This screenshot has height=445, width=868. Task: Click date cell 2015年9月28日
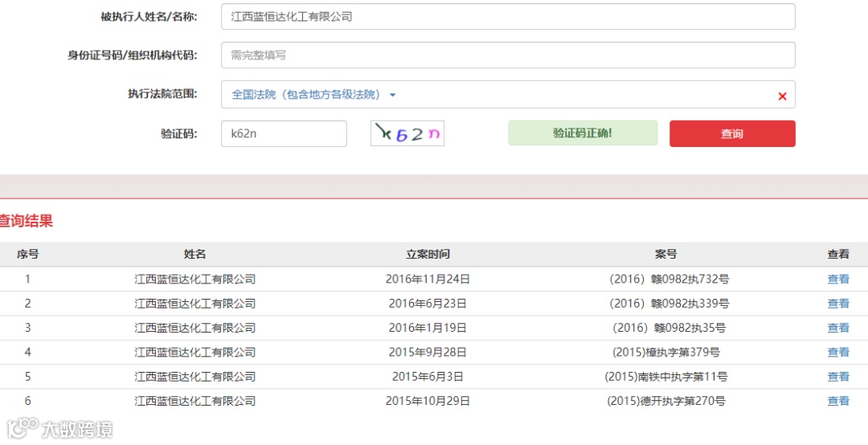click(428, 352)
